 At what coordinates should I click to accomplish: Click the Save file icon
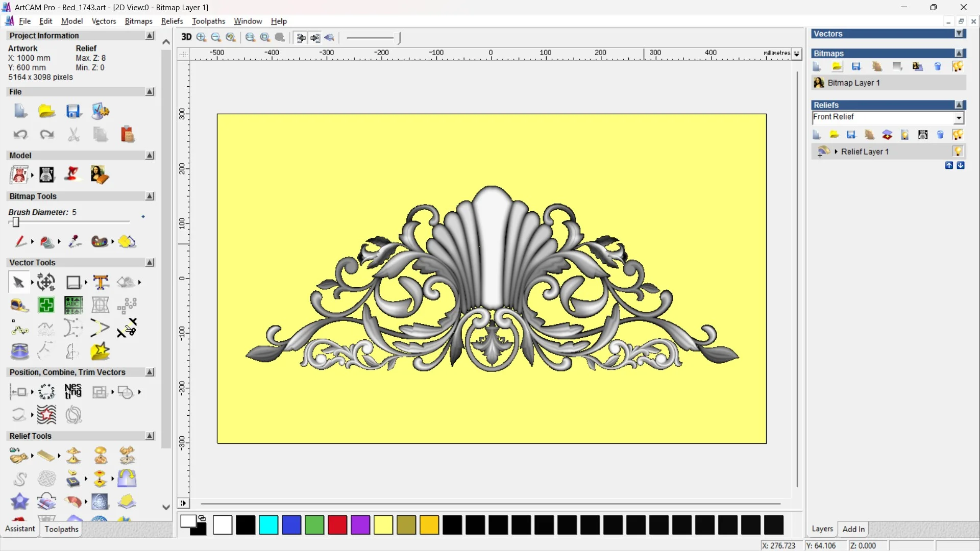(x=73, y=111)
